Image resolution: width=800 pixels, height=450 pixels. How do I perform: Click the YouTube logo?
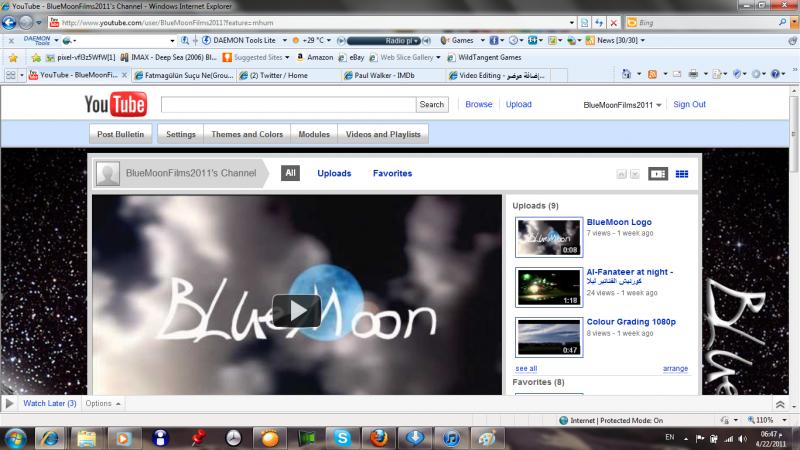[116, 105]
